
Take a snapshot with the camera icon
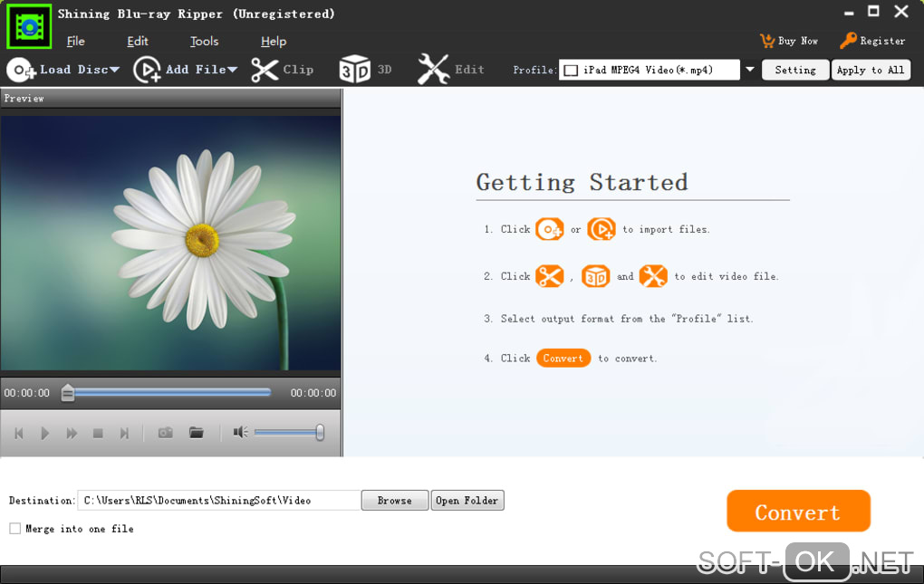(x=166, y=433)
